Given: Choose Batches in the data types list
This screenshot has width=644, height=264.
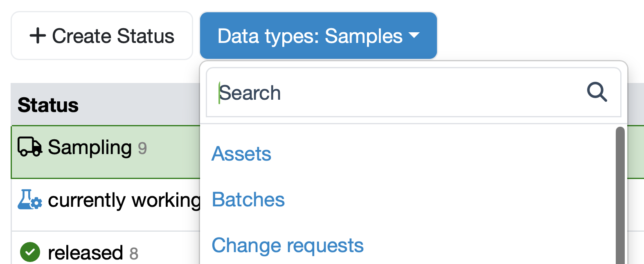Looking at the screenshot, I should [248, 200].
